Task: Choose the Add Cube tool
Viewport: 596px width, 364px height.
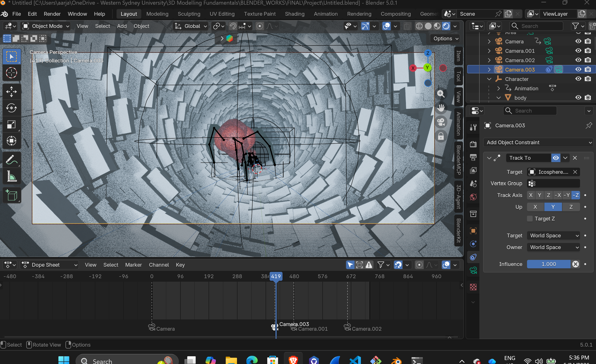Action: (x=11, y=195)
